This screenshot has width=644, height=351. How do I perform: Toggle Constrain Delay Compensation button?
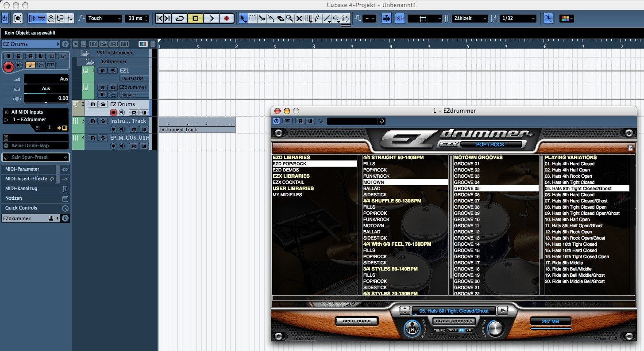(x=18, y=19)
